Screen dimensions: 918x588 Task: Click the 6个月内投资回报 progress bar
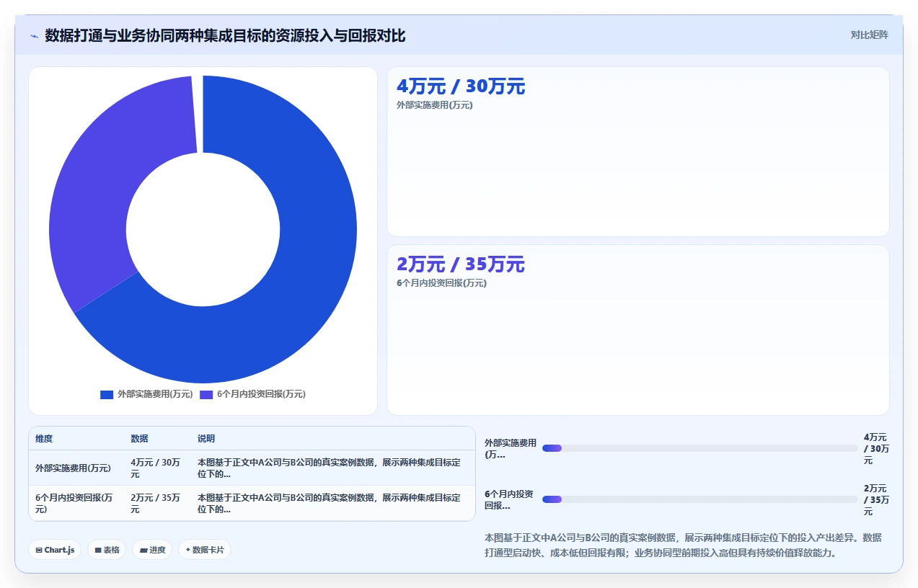pos(700,499)
